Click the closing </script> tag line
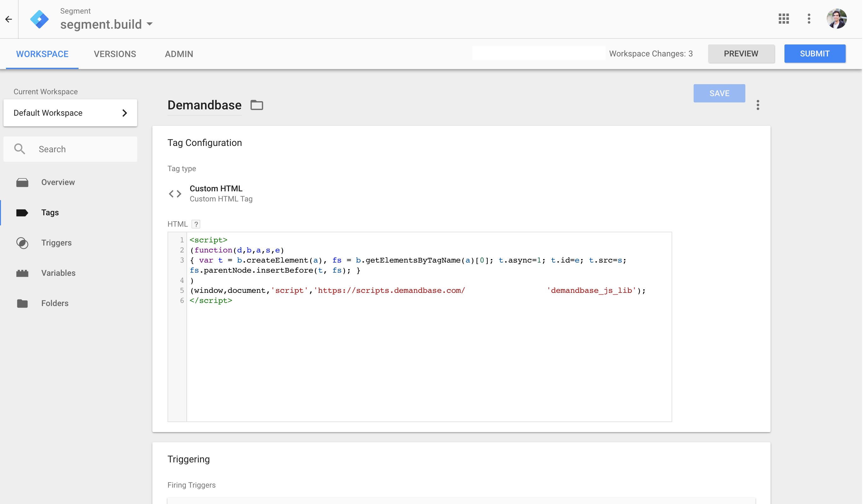This screenshot has height=504, width=863. (x=211, y=301)
